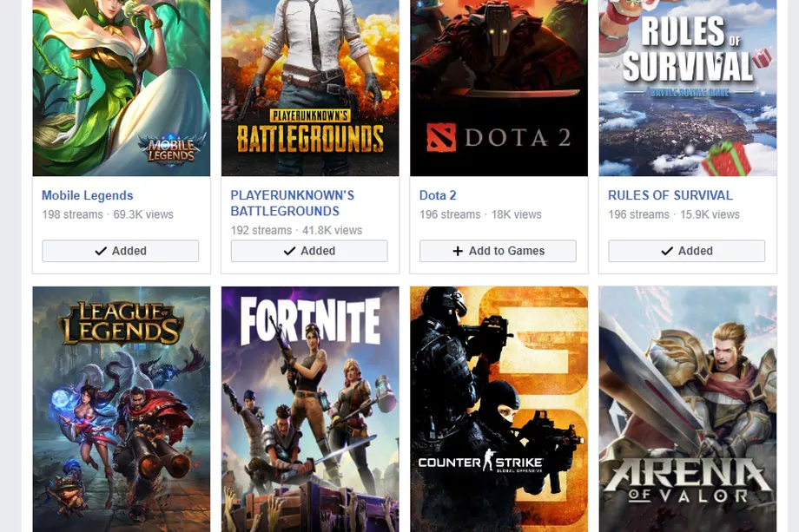Click the Added button under PUBG
799x532 pixels.
309,251
